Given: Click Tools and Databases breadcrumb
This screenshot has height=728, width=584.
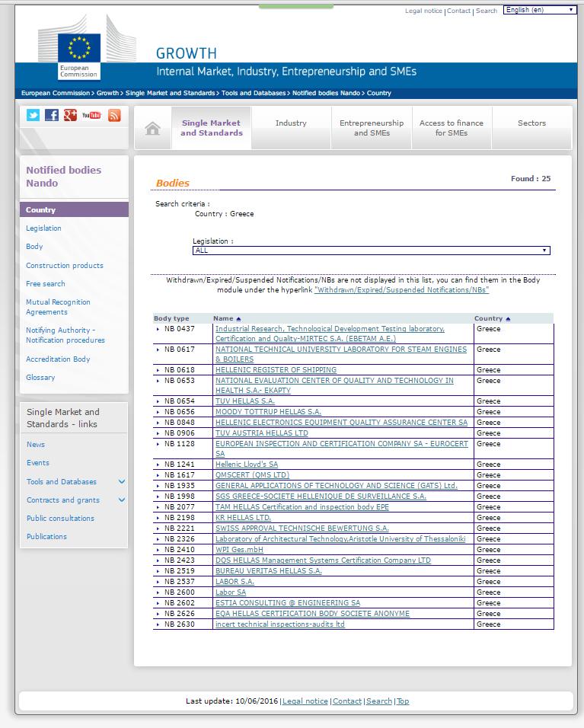Looking at the screenshot, I should [254, 93].
